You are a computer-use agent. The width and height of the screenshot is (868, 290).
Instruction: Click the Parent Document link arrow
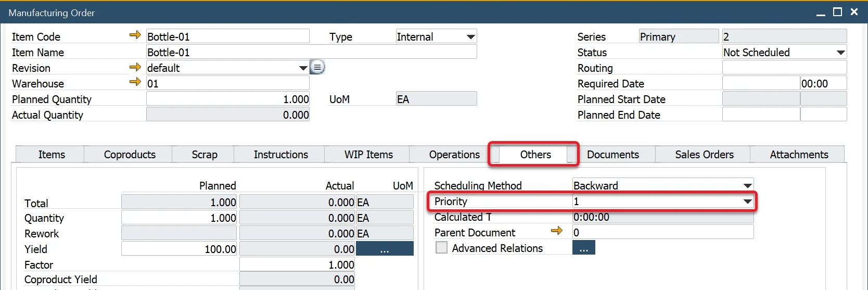(x=556, y=231)
